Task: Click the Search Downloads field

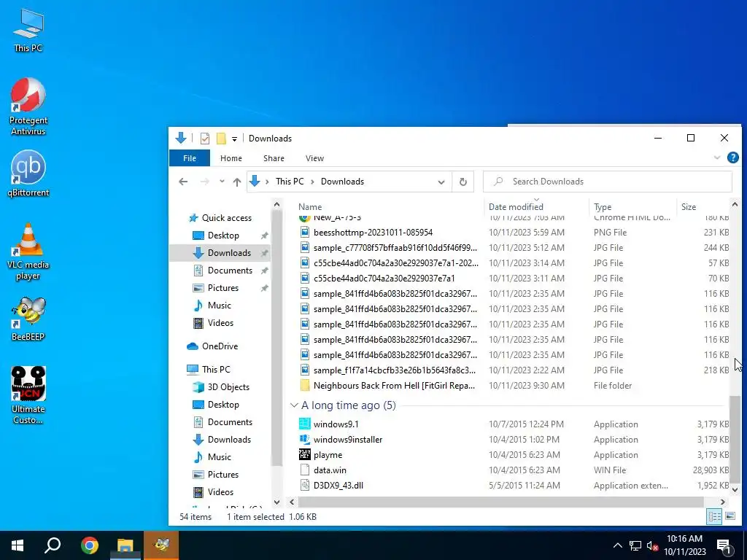Action: pyautogui.click(x=608, y=182)
